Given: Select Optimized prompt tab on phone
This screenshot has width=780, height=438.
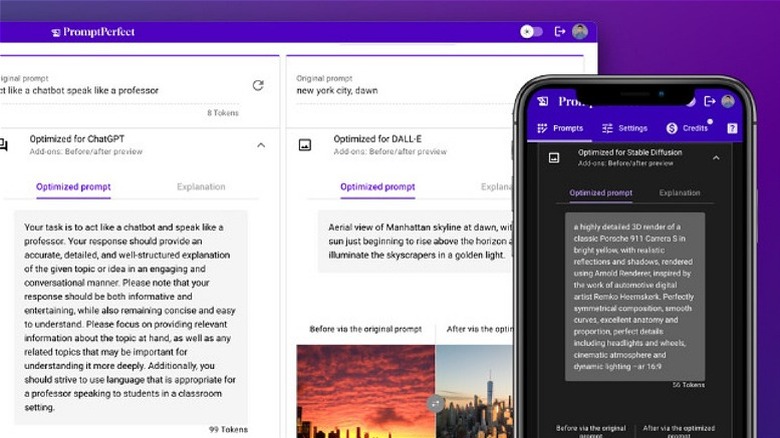Looking at the screenshot, I should coord(601,193).
